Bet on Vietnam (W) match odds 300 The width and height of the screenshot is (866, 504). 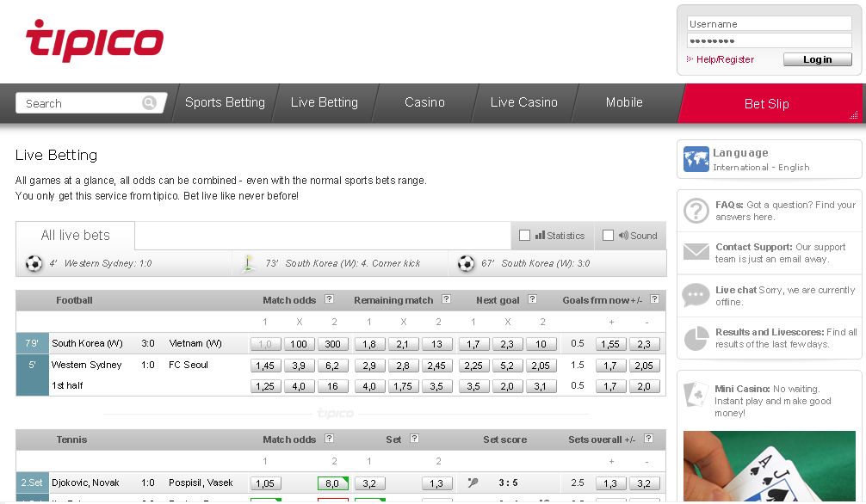pos(332,344)
